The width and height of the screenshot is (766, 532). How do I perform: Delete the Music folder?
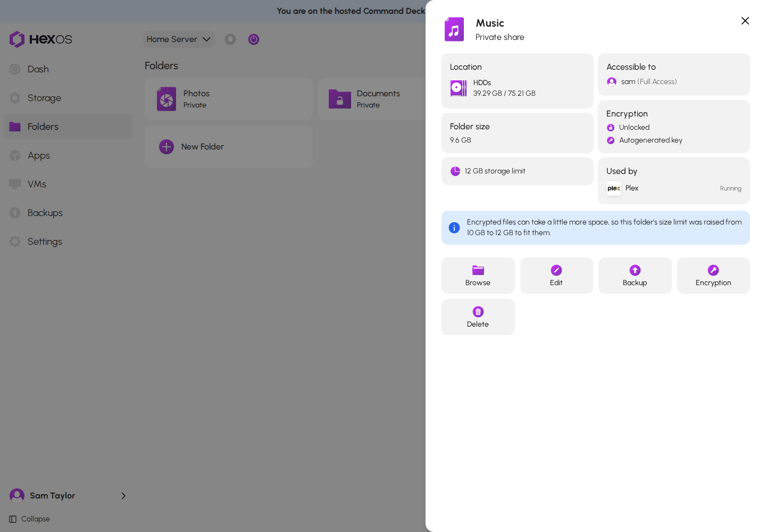click(478, 317)
